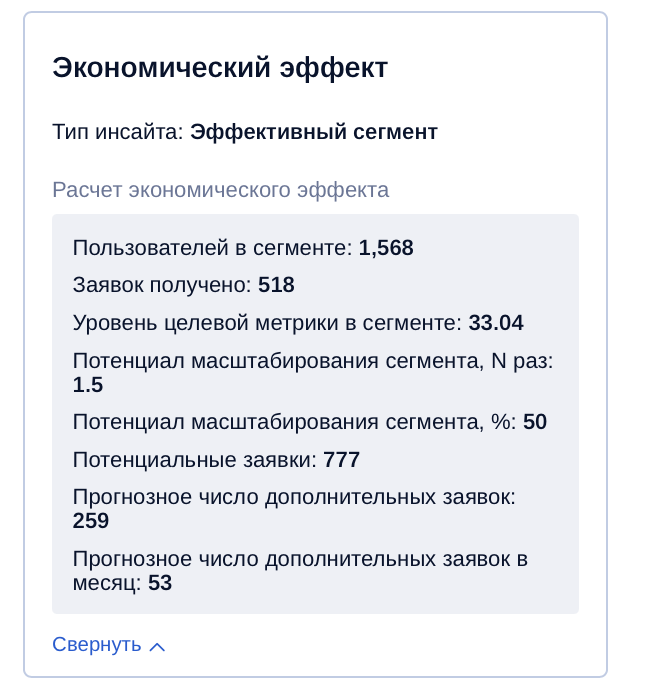The image size is (646, 700).
Task: Click the Потенциальные заявки label
Action: [194, 460]
